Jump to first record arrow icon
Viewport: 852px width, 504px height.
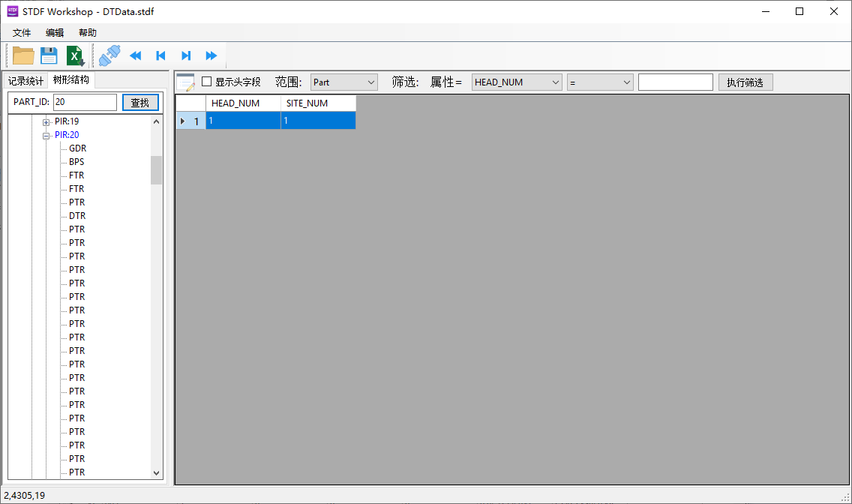[160, 55]
